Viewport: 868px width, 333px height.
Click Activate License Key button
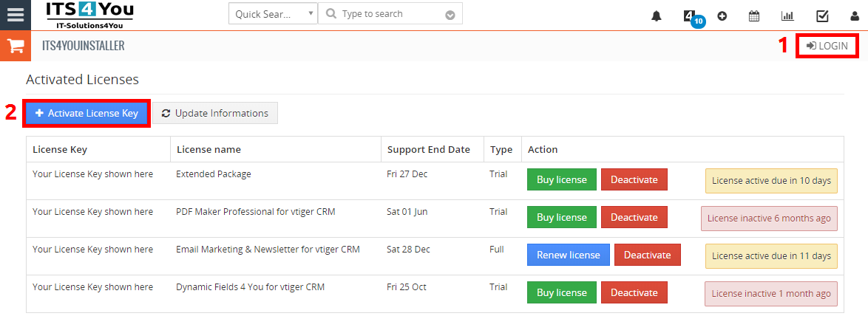[x=87, y=113]
